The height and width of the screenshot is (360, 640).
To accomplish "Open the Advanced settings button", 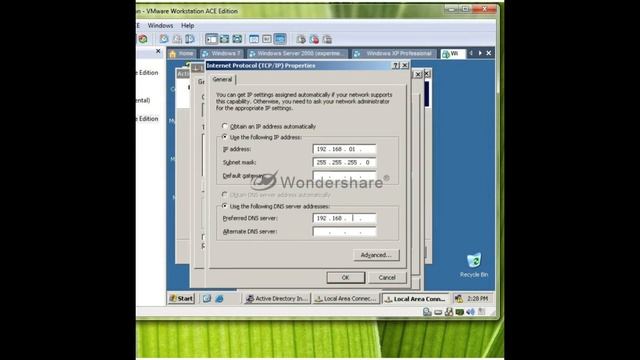I will pos(376,255).
